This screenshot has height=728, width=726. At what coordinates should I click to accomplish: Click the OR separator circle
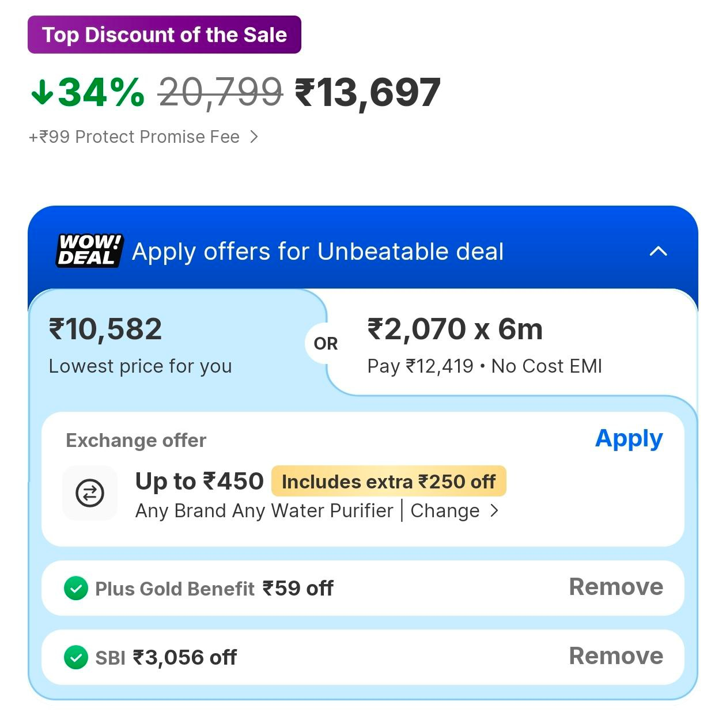326,344
